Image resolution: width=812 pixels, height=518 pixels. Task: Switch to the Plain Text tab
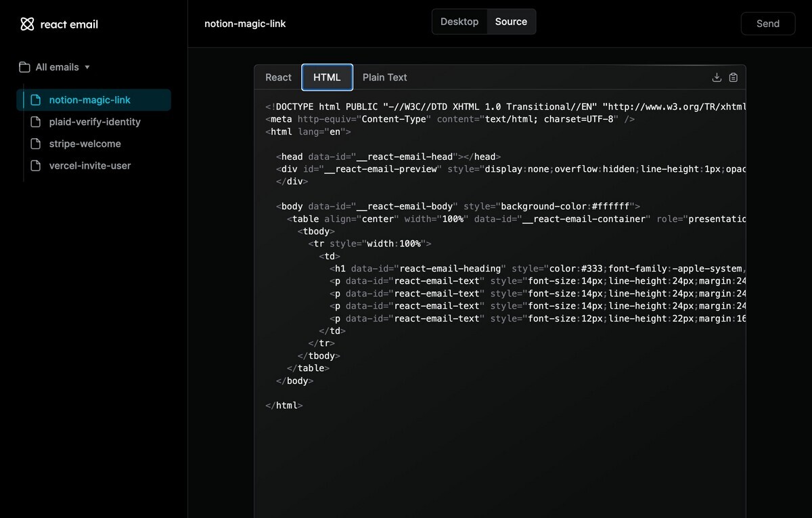click(x=384, y=77)
